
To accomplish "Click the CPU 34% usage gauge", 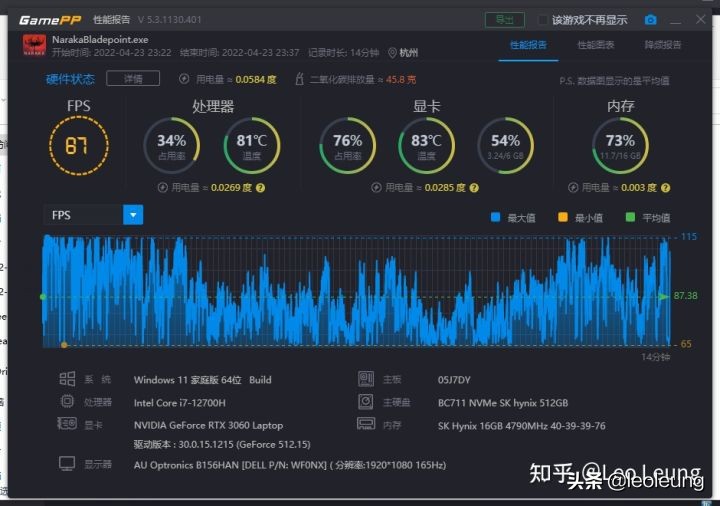I will pyautogui.click(x=172, y=146).
